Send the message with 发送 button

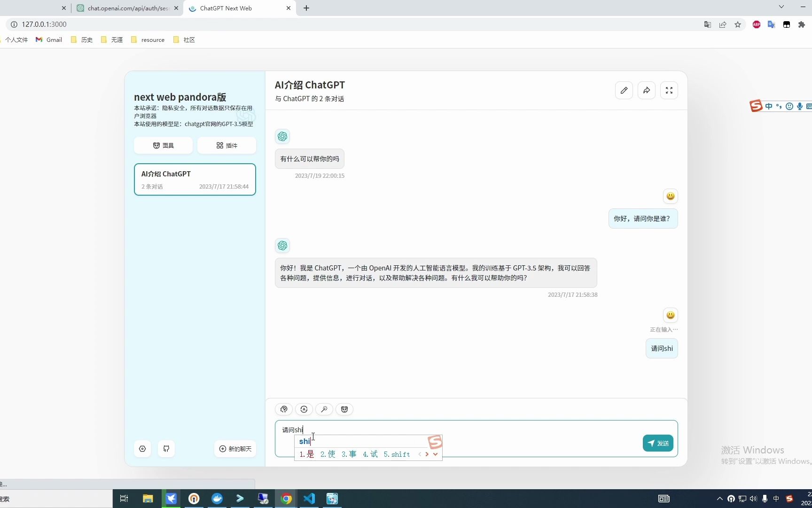tap(658, 443)
